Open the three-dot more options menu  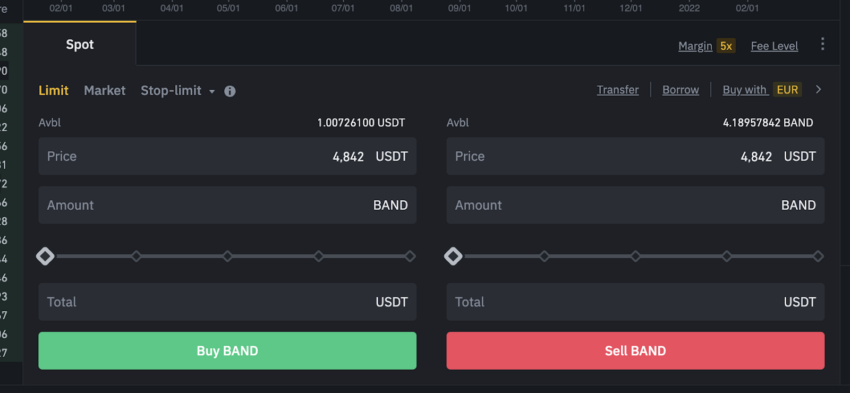coord(822,44)
